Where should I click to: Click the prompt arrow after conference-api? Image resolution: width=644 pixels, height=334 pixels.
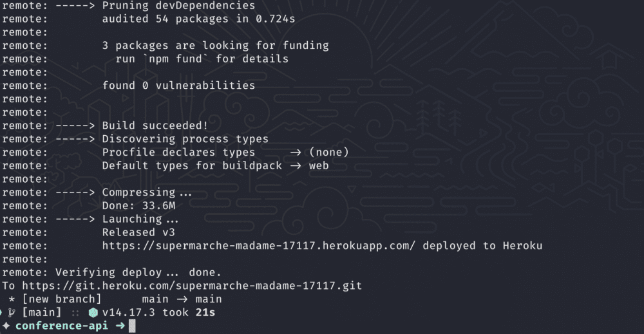click(120, 326)
